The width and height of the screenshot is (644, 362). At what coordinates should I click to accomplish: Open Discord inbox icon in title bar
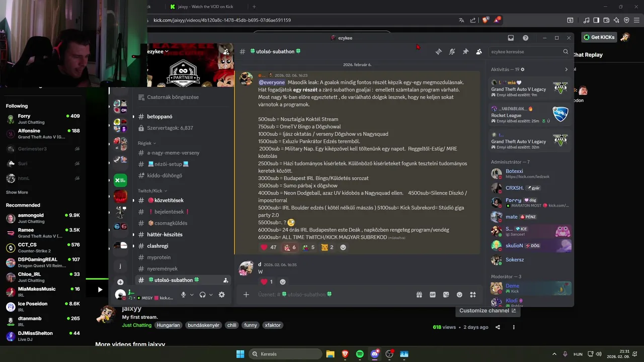tap(511, 38)
